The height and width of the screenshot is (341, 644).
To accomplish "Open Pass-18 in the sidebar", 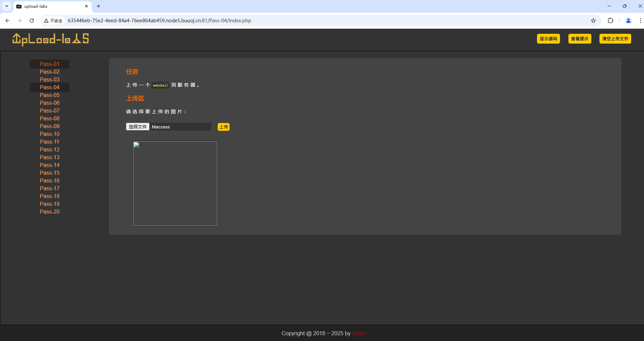I will coord(50,196).
